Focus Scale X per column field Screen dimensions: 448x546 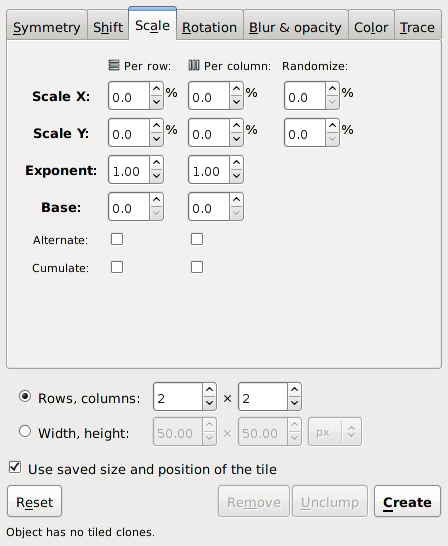tap(209, 96)
